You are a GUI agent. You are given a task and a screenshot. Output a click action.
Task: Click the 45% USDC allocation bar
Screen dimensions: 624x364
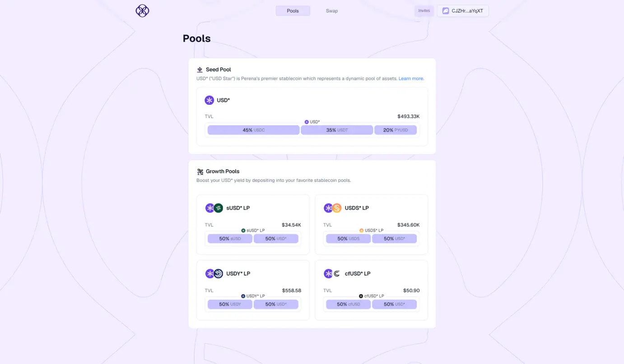tap(253, 130)
